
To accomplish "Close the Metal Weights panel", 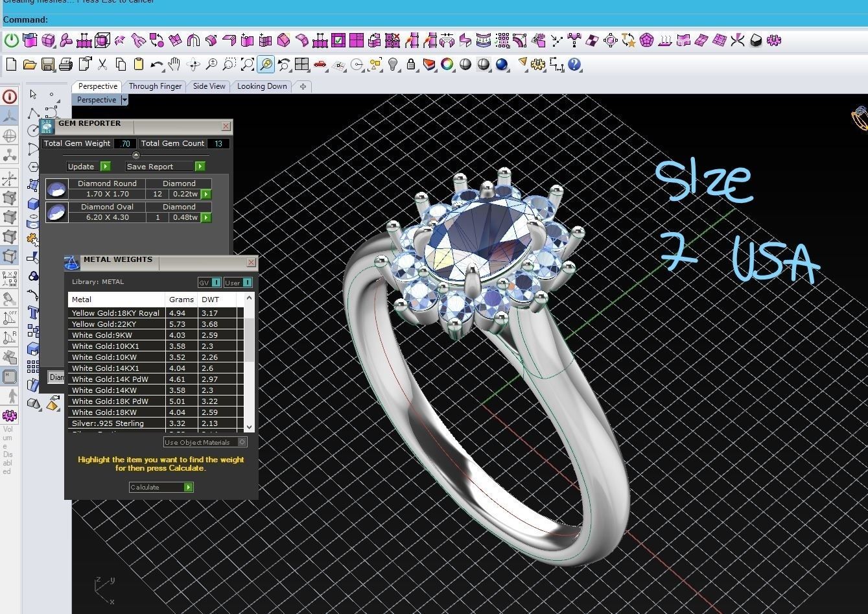I will 252,263.
